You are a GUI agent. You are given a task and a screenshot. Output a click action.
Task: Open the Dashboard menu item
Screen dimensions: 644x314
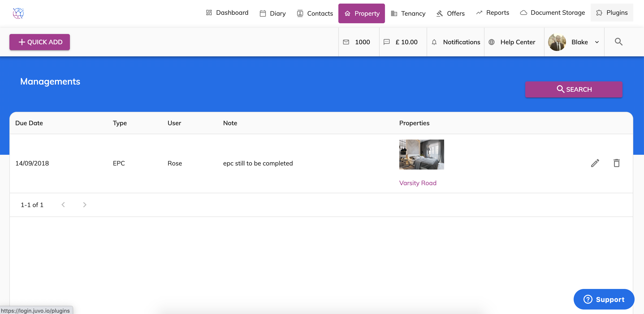point(227,13)
